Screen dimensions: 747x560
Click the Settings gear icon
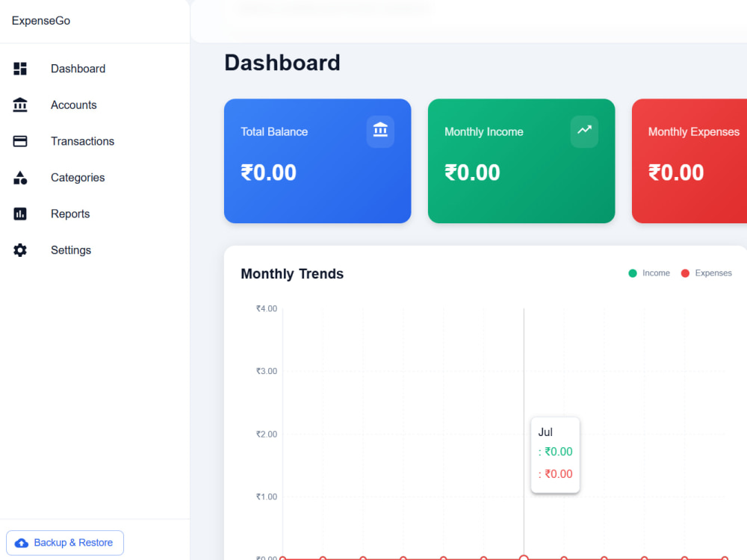20,250
